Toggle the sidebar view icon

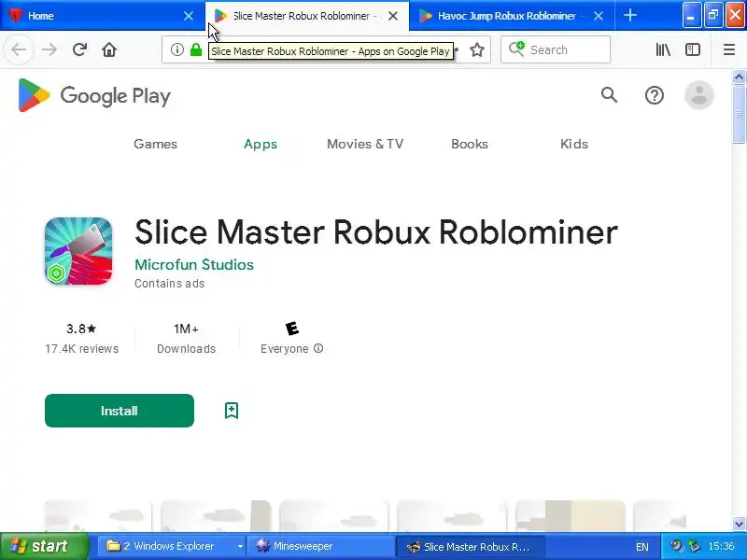pos(692,49)
